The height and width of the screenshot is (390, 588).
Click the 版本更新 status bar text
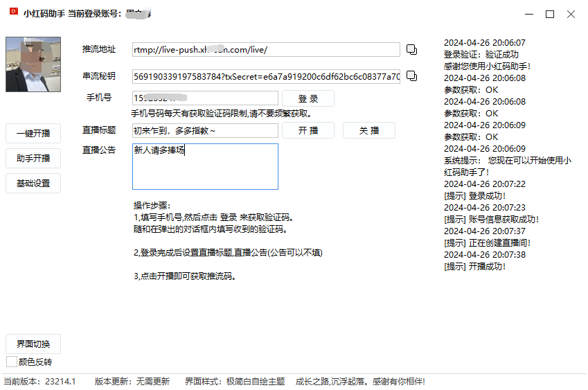[132, 381]
